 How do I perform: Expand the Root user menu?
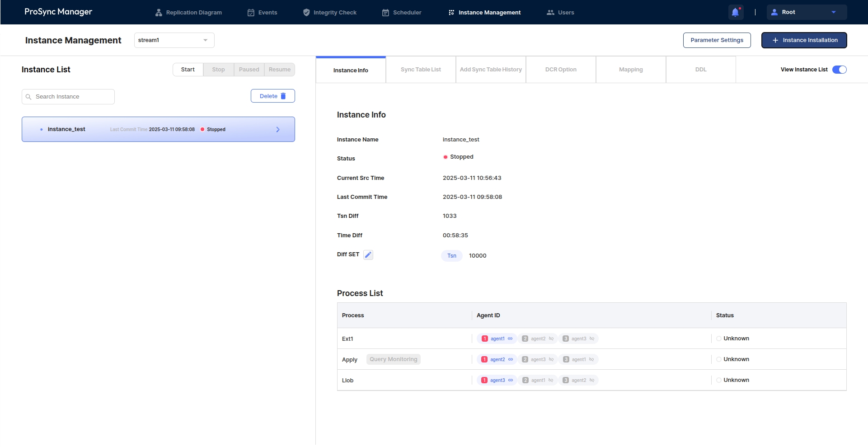(x=806, y=12)
